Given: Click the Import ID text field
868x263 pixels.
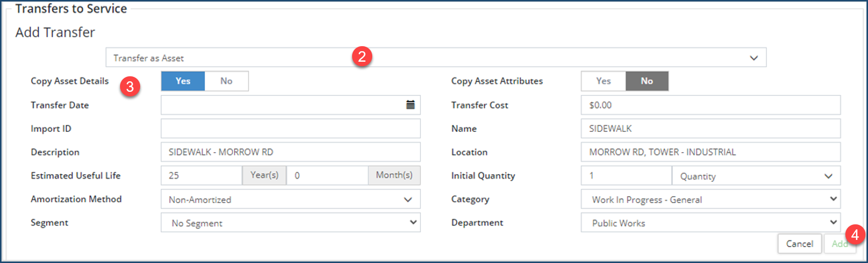Looking at the screenshot, I should (290, 128).
